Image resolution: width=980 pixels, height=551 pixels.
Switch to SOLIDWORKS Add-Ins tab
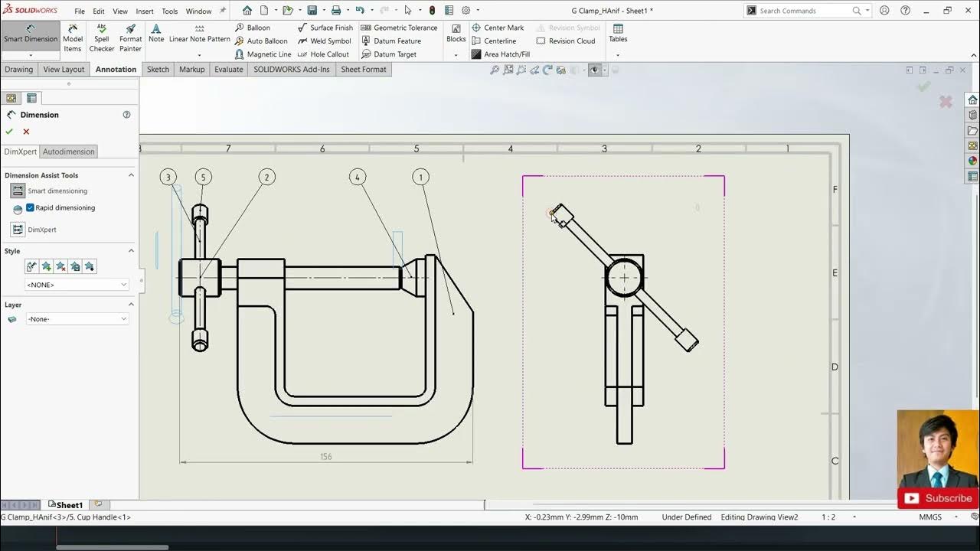click(292, 70)
